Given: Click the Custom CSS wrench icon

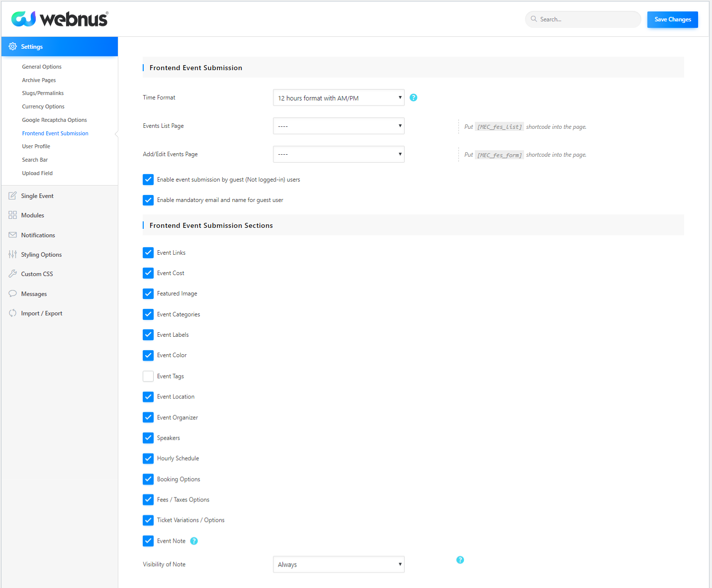Looking at the screenshot, I should (13, 274).
